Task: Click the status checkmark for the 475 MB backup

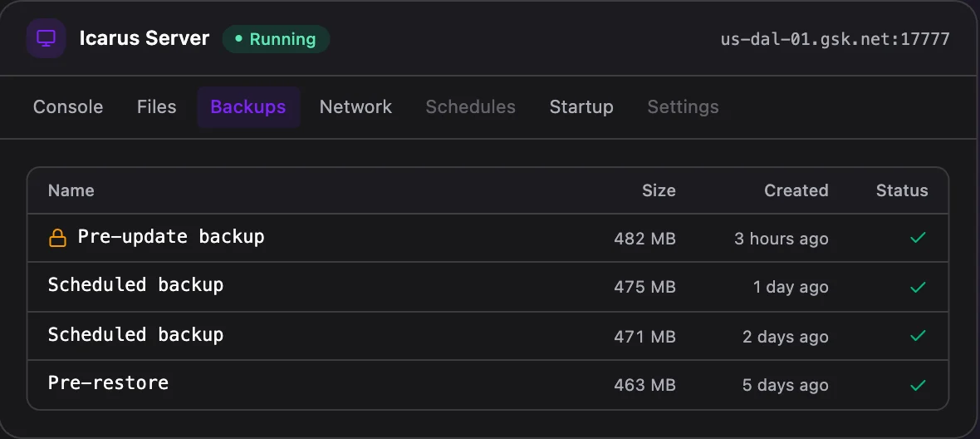Action: (918, 287)
